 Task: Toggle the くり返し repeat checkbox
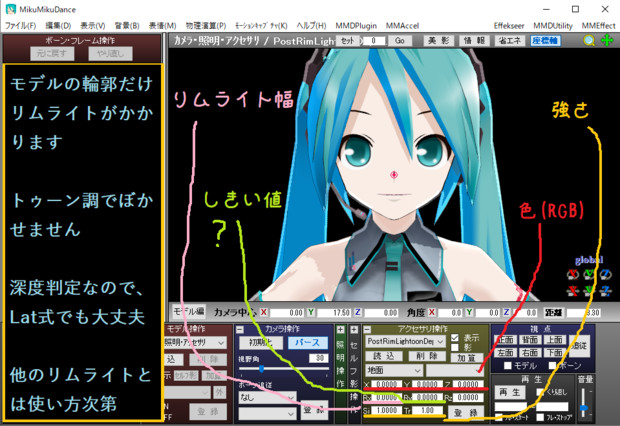(x=540, y=392)
